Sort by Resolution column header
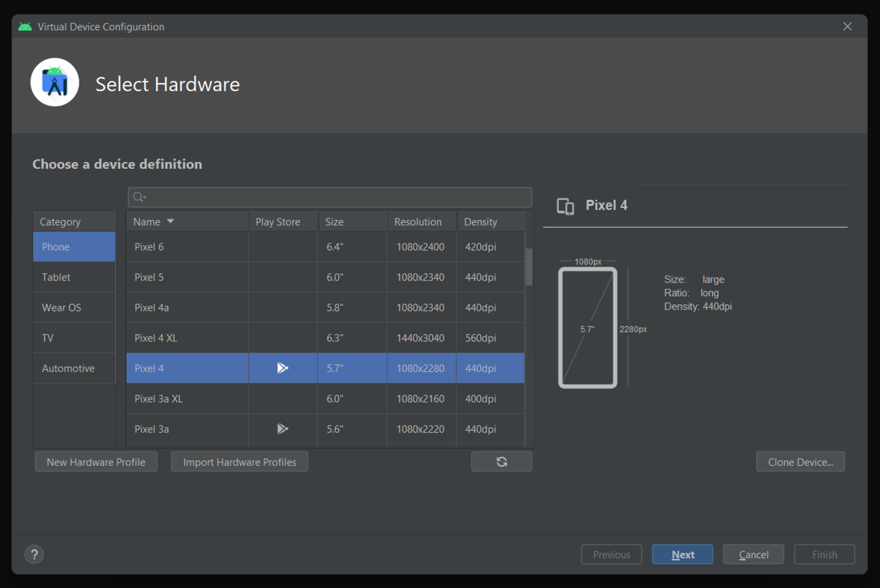 click(x=422, y=222)
